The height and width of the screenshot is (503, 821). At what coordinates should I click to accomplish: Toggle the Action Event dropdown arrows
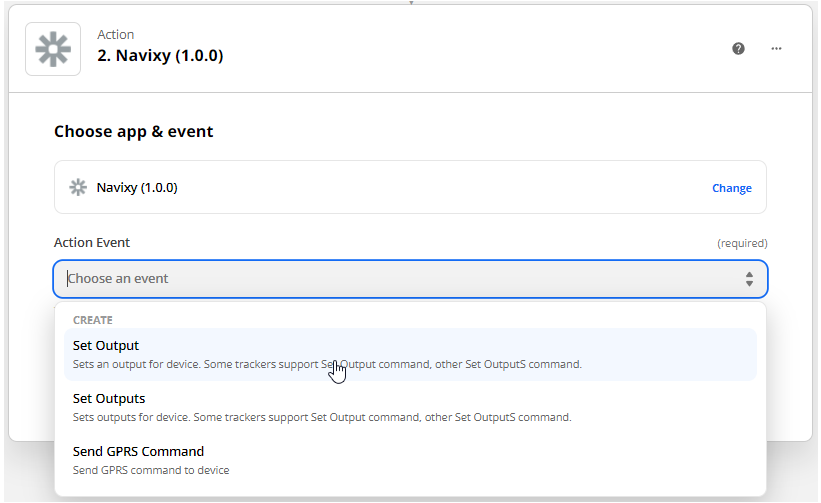coord(749,279)
